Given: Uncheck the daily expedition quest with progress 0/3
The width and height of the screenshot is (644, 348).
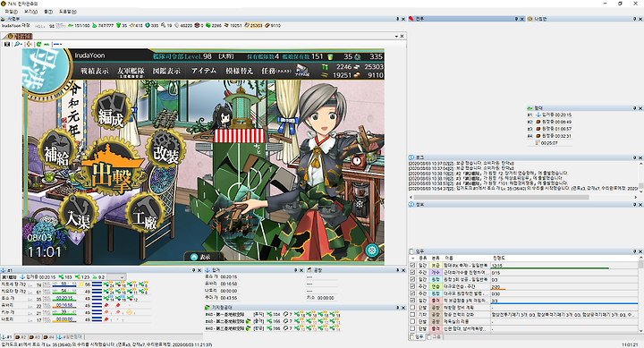Looking at the screenshot, I should tap(412, 279).
